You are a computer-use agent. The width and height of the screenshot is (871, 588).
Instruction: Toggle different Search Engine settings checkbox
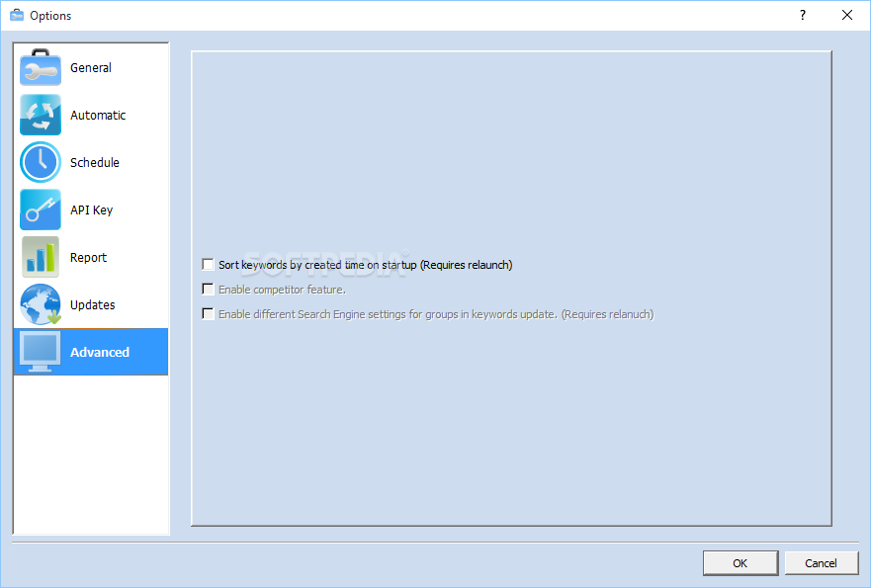[208, 313]
